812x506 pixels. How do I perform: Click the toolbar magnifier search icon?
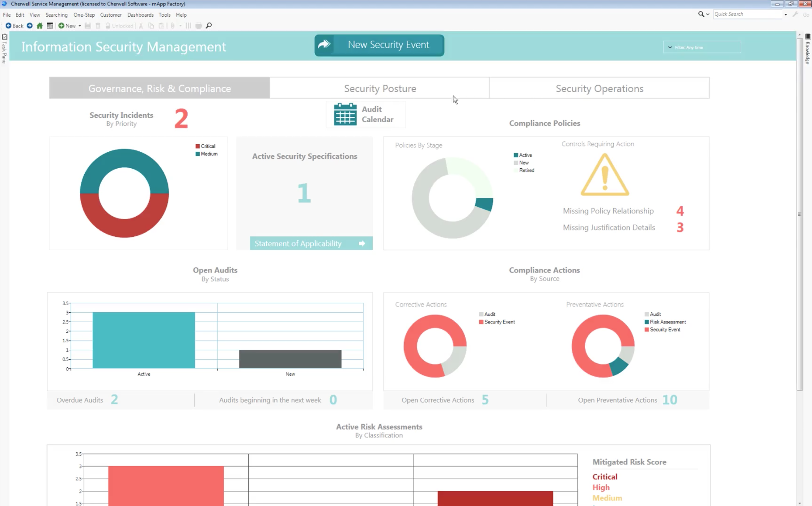(x=209, y=26)
